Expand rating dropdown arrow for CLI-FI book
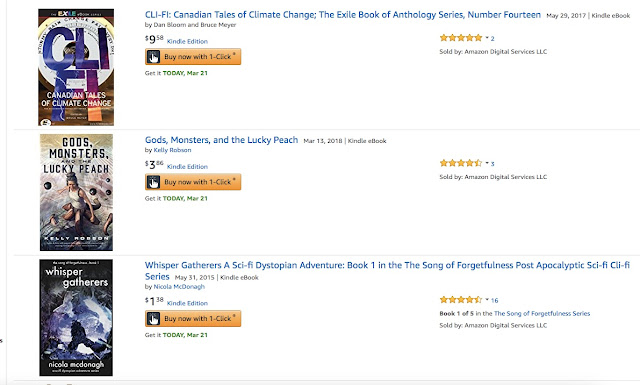640x385 pixels. coord(487,38)
